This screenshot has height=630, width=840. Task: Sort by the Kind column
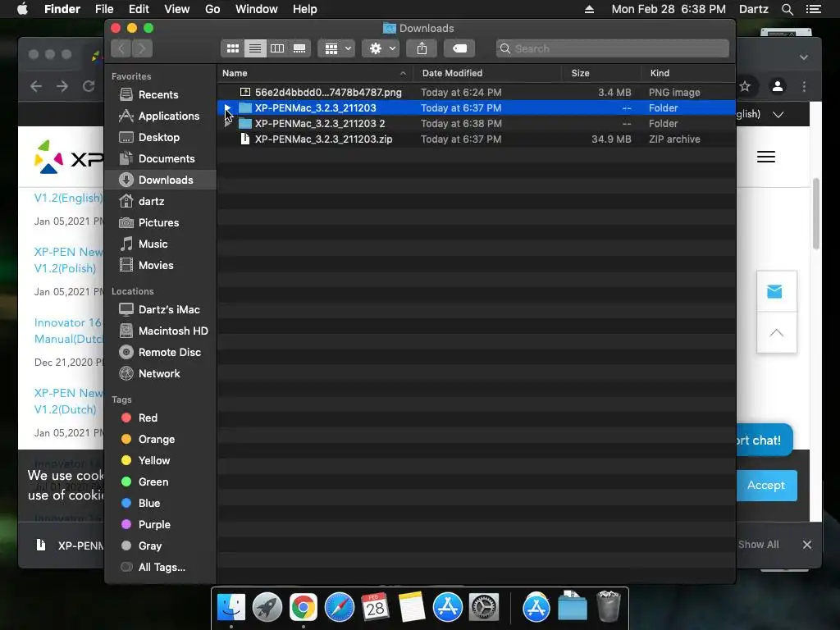click(688, 73)
